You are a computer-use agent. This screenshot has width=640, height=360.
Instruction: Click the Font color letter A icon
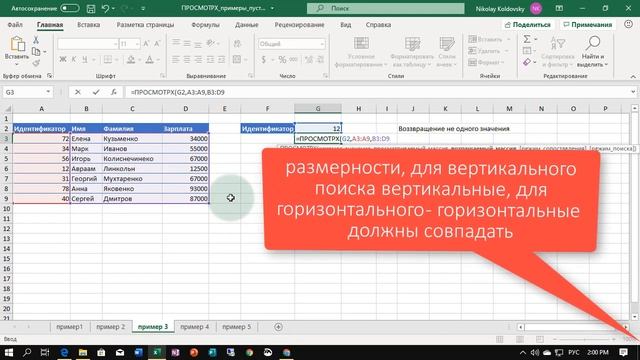click(149, 60)
